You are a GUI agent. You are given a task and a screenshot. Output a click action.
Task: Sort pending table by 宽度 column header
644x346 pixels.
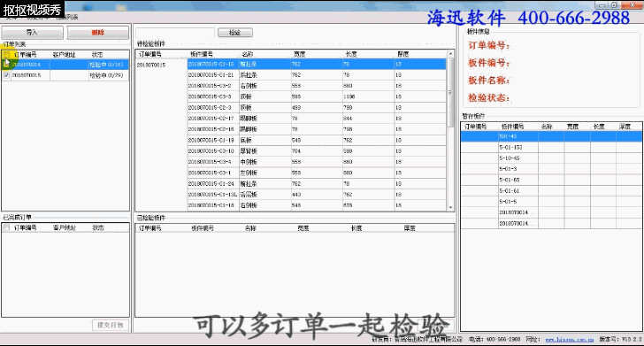(x=299, y=54)
